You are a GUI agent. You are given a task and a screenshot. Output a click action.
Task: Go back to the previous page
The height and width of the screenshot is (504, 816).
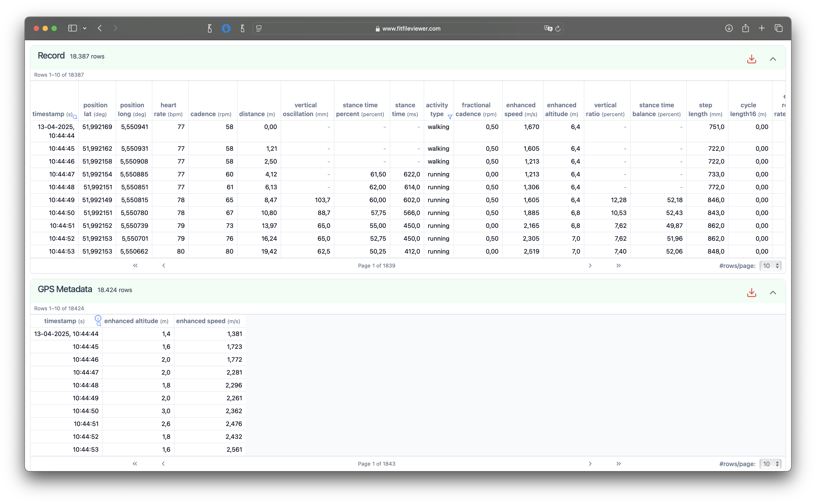coord(100,28)
